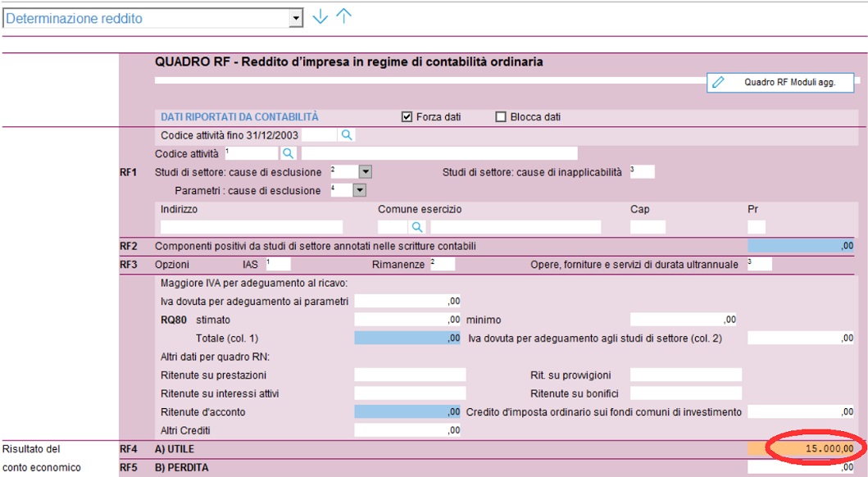This screenshot has width=868, height=477.
Task: Click the down arrow navigation icon
Action: click(x=320, y=17)
